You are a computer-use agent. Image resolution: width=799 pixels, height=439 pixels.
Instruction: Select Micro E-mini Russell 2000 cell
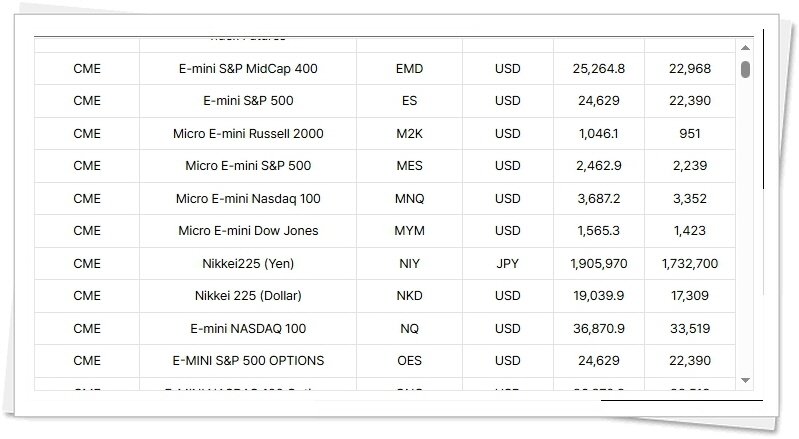tap(248, 134)
